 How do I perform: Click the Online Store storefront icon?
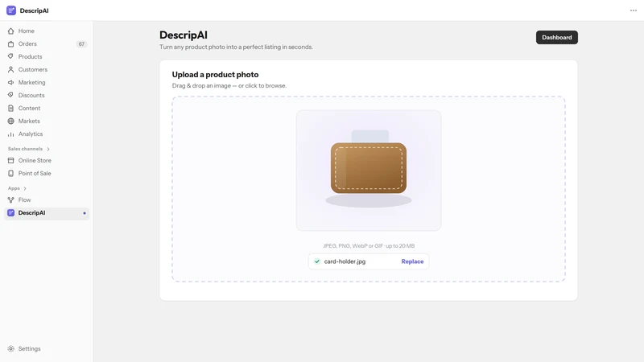coord(11,160)
